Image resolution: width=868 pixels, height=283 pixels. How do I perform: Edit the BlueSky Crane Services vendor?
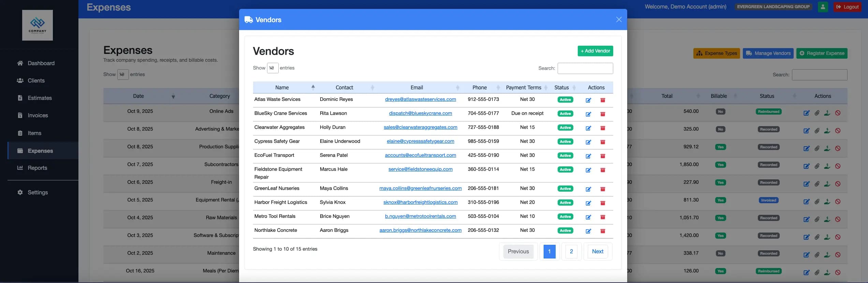(x=588, y=114)
